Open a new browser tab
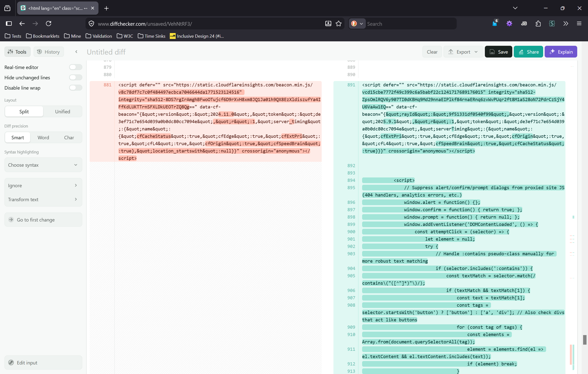 [106, 8]
